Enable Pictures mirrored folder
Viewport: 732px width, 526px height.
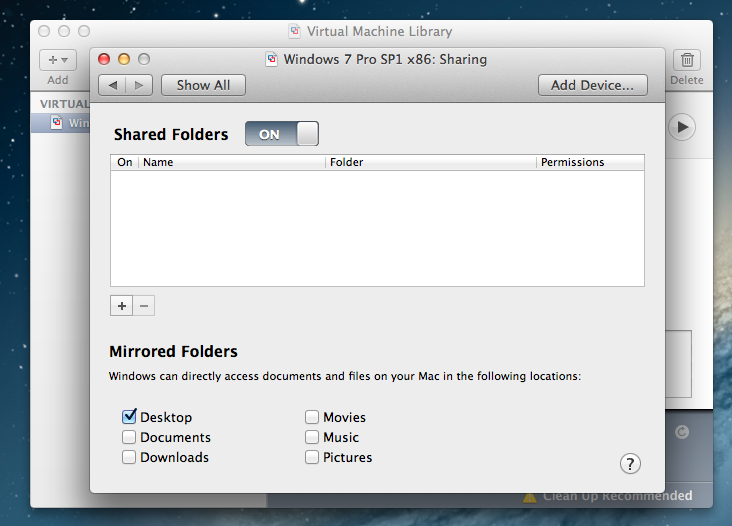[x=312, y=457]
